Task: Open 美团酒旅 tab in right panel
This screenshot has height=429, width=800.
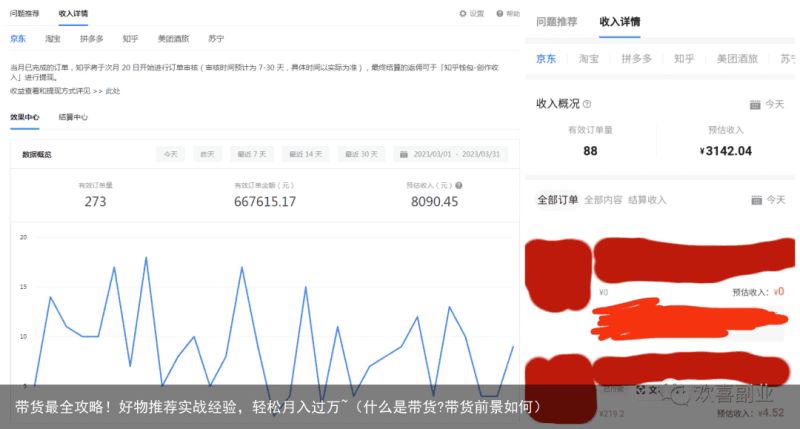Action: (737, 59)
